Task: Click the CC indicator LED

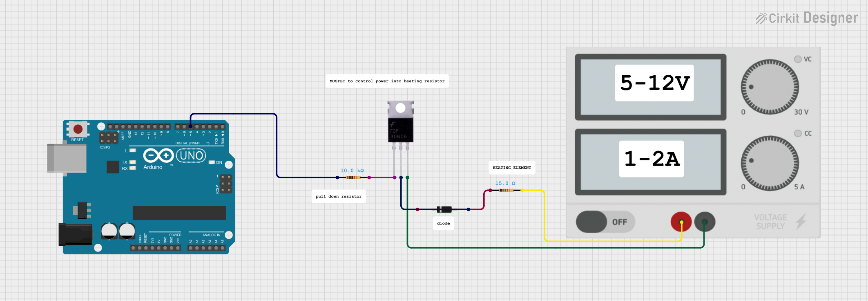Action: [798, 133]
